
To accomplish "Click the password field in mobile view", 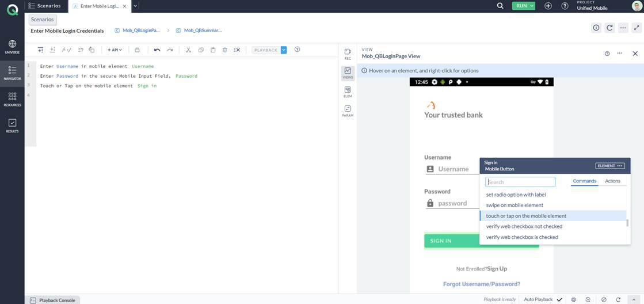I will tap(452, 203).
